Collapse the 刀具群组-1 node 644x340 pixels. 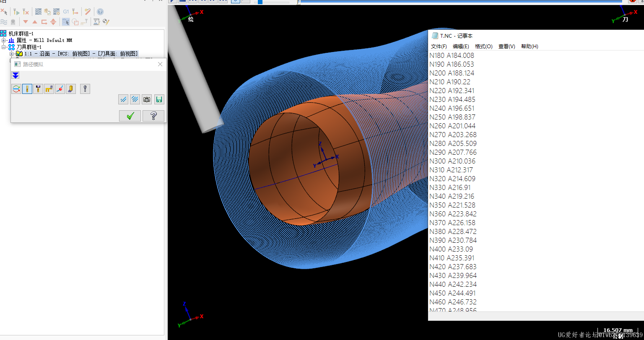click(x=4, y=47)
